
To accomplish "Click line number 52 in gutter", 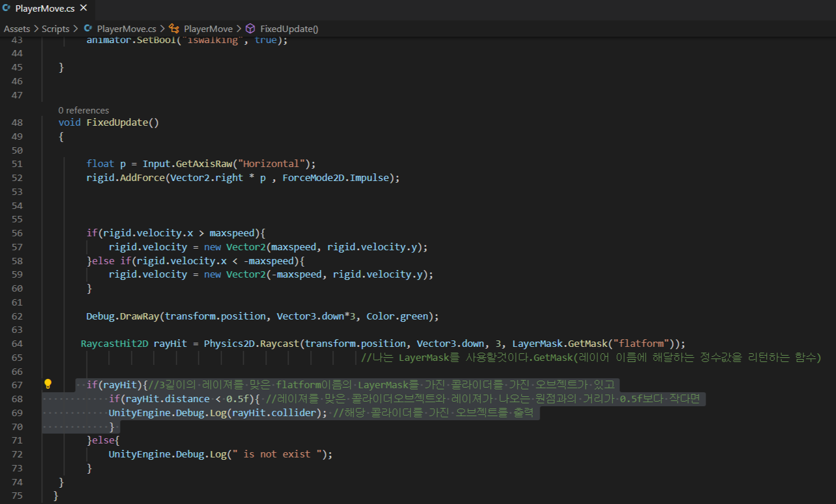I will (x=17, y=178).
